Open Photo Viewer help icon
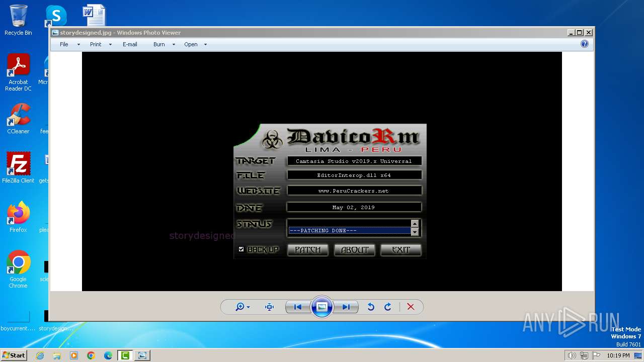644x362 pixels. click(584, 44)
